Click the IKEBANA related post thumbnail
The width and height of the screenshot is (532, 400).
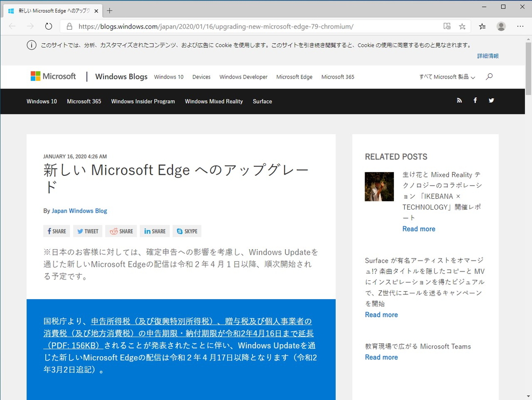[379, 186]
